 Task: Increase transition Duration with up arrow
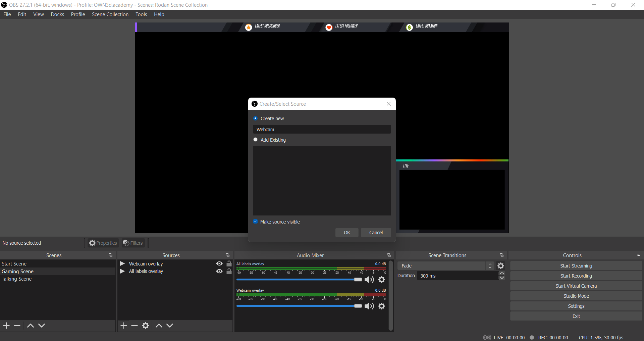coord(502,274)
